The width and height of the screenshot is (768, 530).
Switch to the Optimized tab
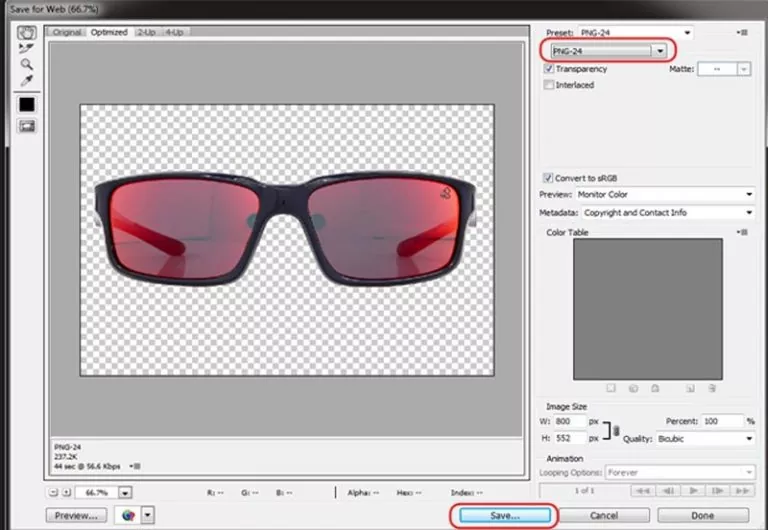(x=109, y=32)
